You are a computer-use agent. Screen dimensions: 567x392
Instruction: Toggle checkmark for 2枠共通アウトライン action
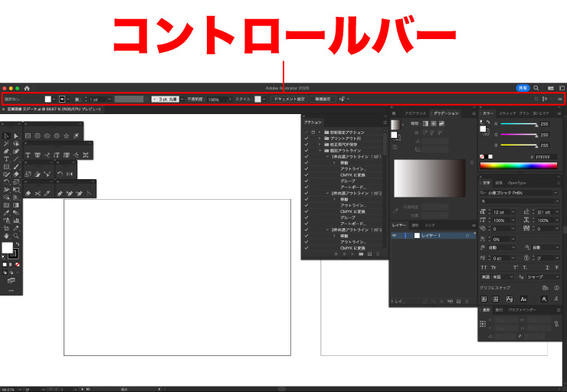tap(306, 193)
